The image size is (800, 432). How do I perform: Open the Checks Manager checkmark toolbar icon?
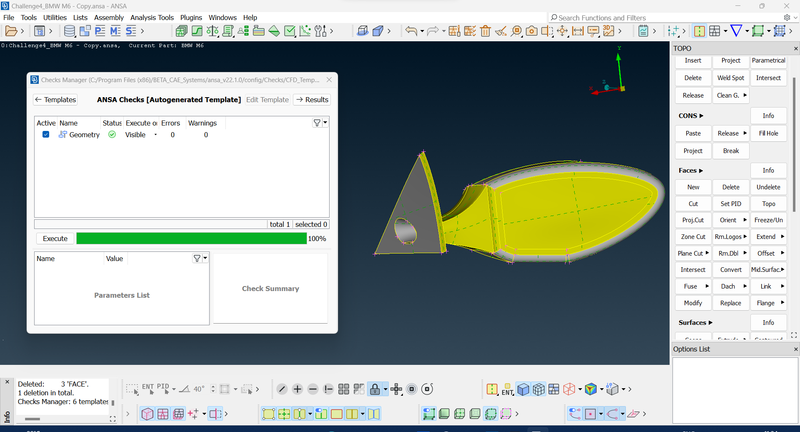coord(290,31)
